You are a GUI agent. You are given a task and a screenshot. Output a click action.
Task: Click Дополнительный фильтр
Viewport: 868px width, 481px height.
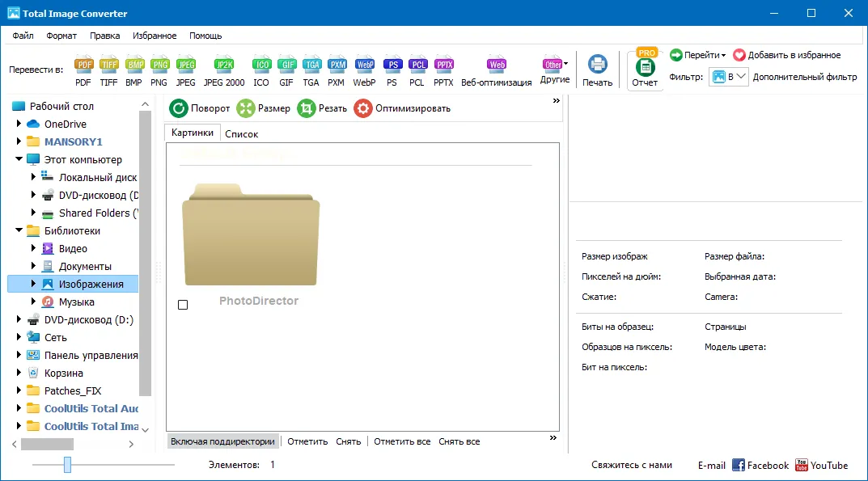tap(805, 77)
